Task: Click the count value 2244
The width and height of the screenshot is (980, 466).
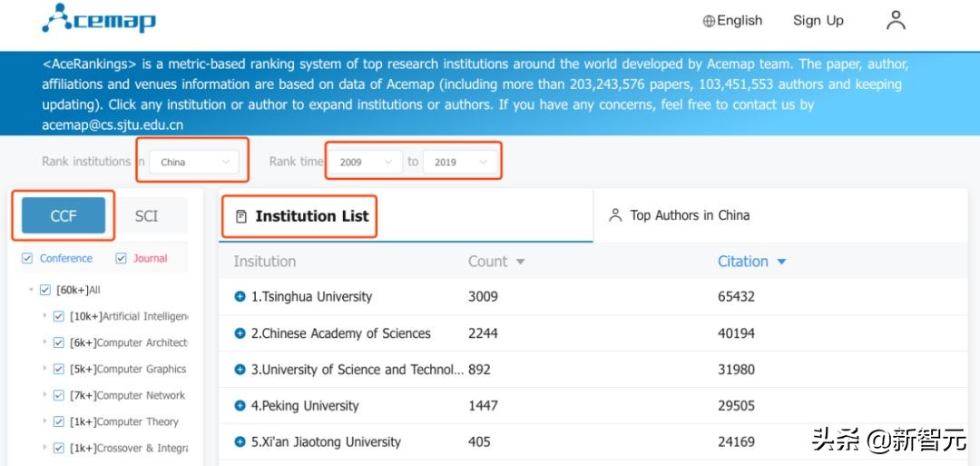Action: coord(483,333)
